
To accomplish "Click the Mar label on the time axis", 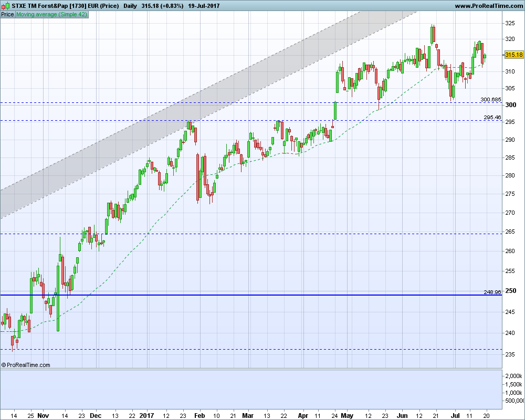I will click(248, 416).
